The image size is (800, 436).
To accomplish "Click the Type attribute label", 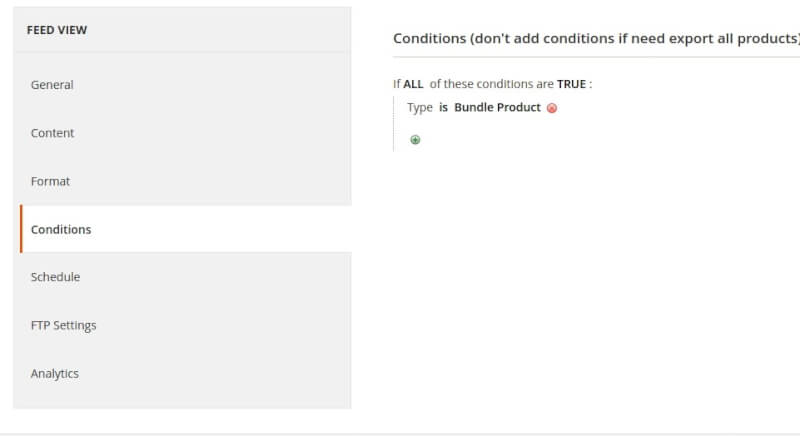I will pos(420,107).
